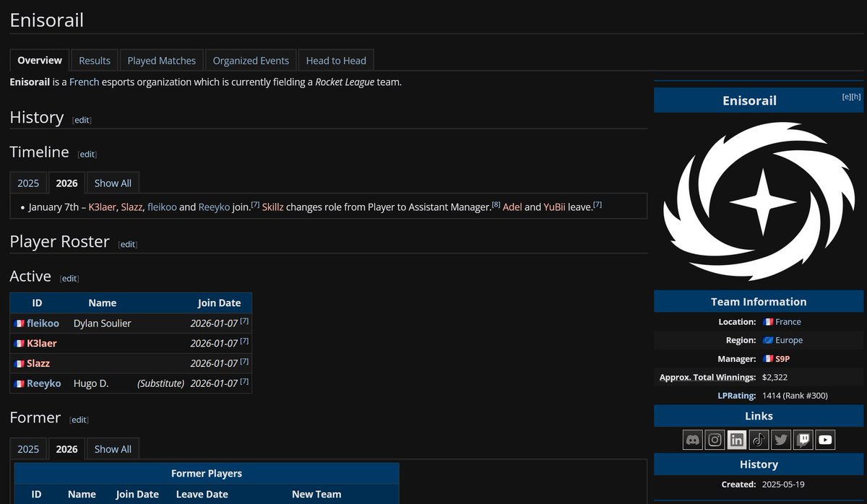The height and width of the screenshot is (504, 867).
Task: Select the 2026 tab under Former
Action: click(66, 449)
